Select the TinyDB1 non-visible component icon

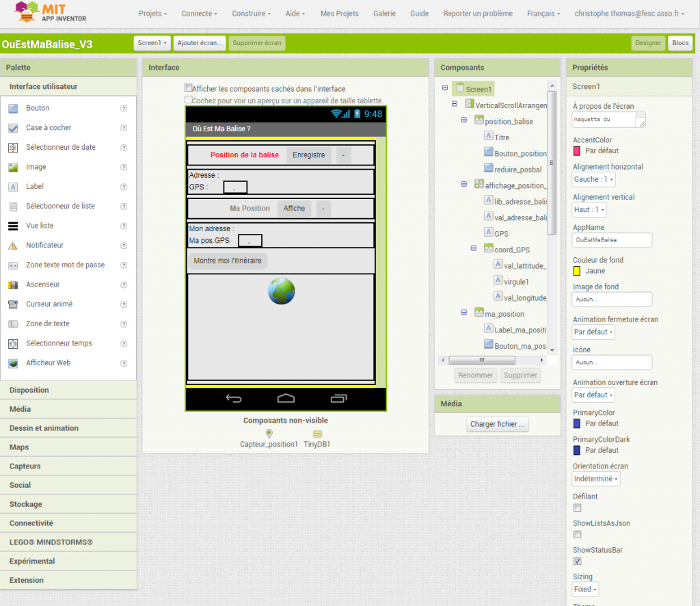(317, 434)
